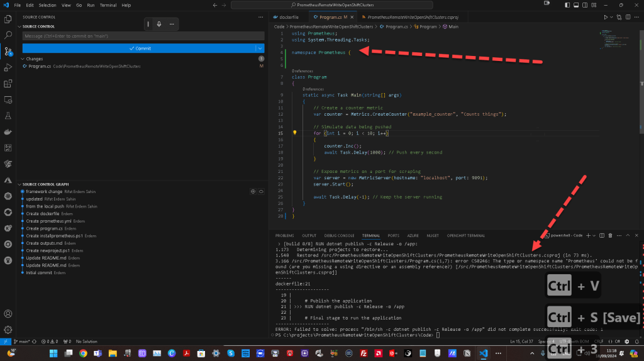Click the title bar search box
The image size is (644, 361).
coord(332,5)
